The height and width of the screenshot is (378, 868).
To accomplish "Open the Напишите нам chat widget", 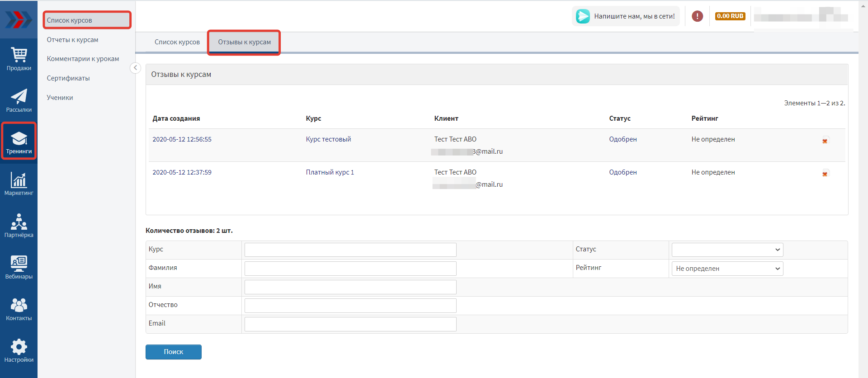I will click(626, 16).
